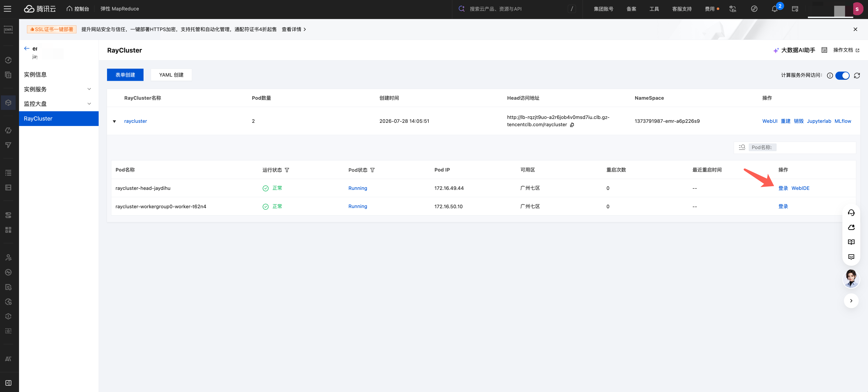Click the Tencent Cloud logo
Image resolution: width=868 pixels, height=392 pixels.
click(40, 9)
